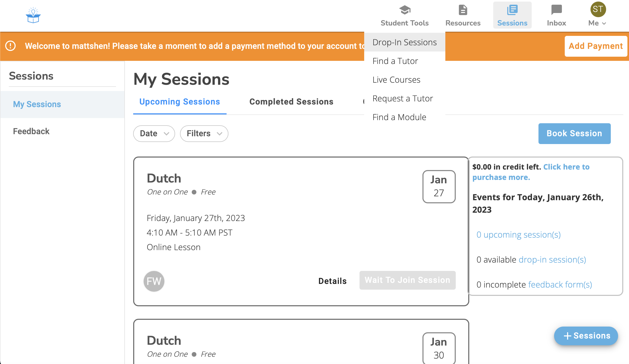Screen dimensions: 629x364
Task: Open Details for Jan 27 Dutch session
Action: [332, 281]
